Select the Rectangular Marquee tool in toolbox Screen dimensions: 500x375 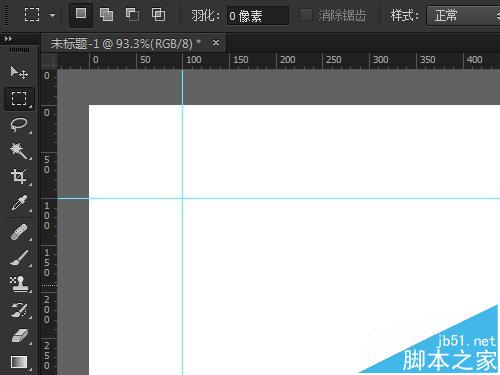[x=19, y=99]
